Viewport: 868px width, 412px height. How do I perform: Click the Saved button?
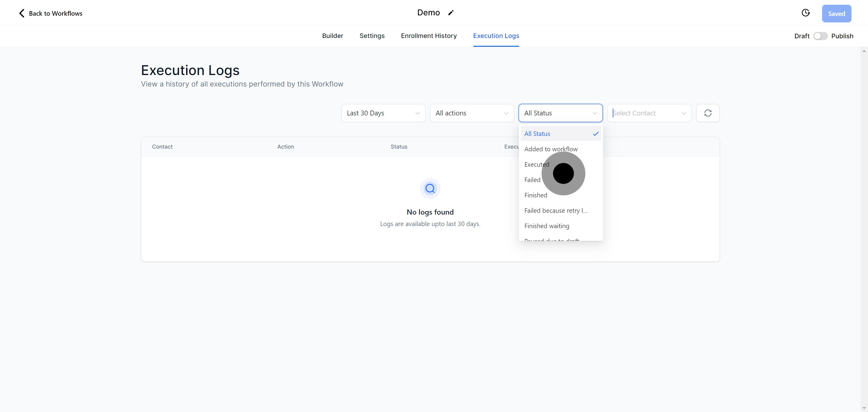pyautogui.click(x=836, y=14)
